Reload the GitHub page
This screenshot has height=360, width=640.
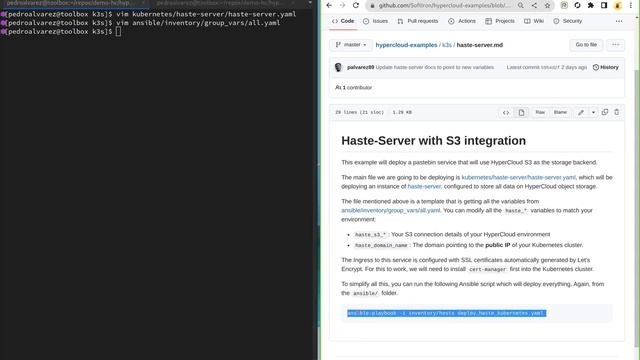tap(356, 5)
